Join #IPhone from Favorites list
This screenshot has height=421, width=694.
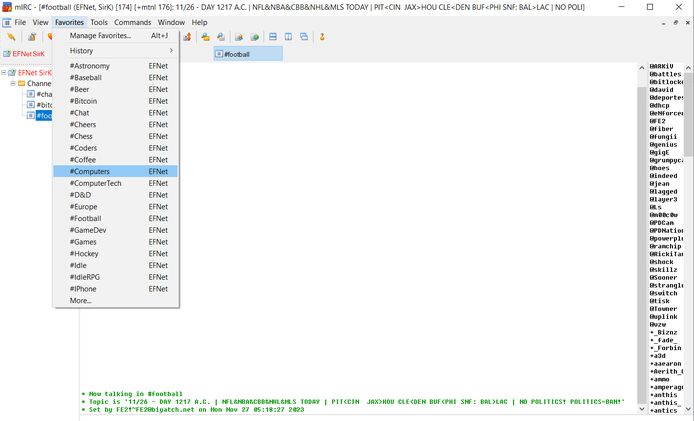[116, 289]
